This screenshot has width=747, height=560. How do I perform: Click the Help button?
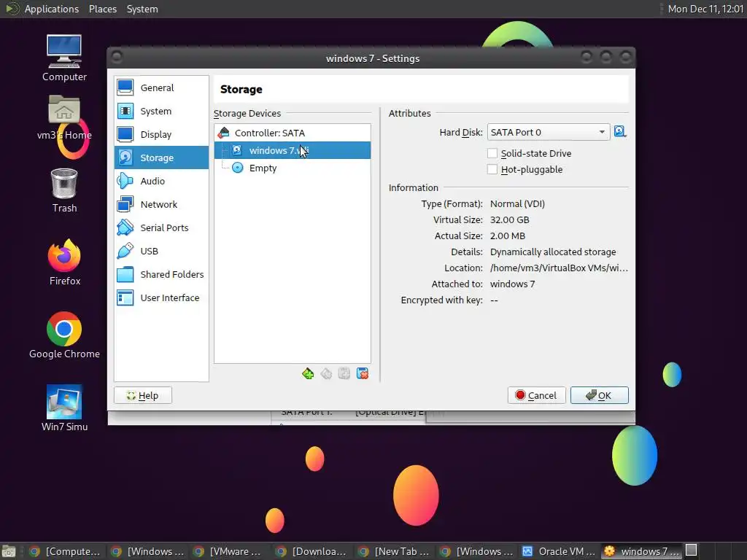click(143, 395)
